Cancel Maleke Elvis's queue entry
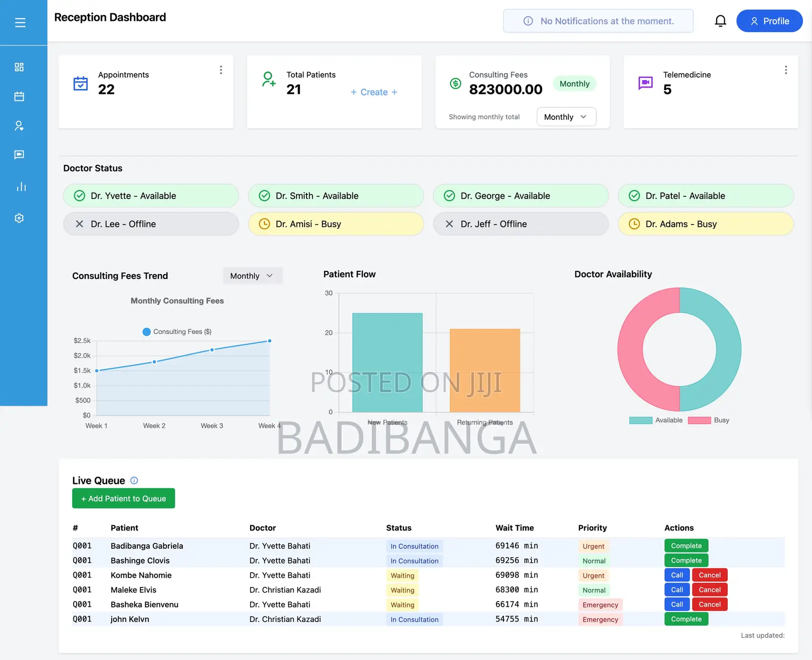812x660 pixels. tap(709, 590)
